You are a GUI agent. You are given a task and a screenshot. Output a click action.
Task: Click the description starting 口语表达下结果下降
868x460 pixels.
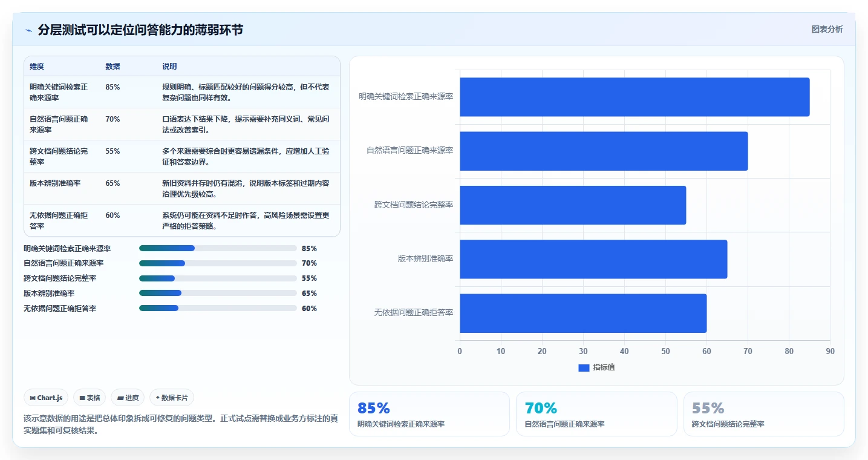(x=246, y=124)
